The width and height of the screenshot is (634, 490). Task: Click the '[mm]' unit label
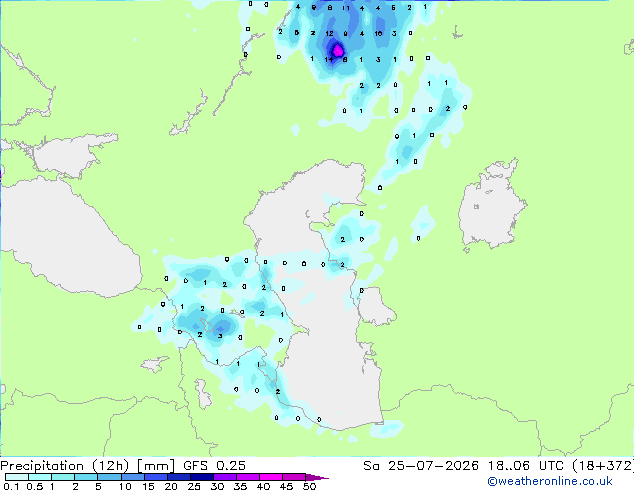156,466
